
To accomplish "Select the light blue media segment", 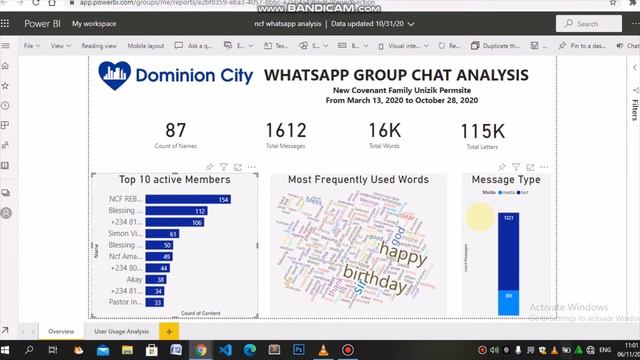I will [509, 302].
